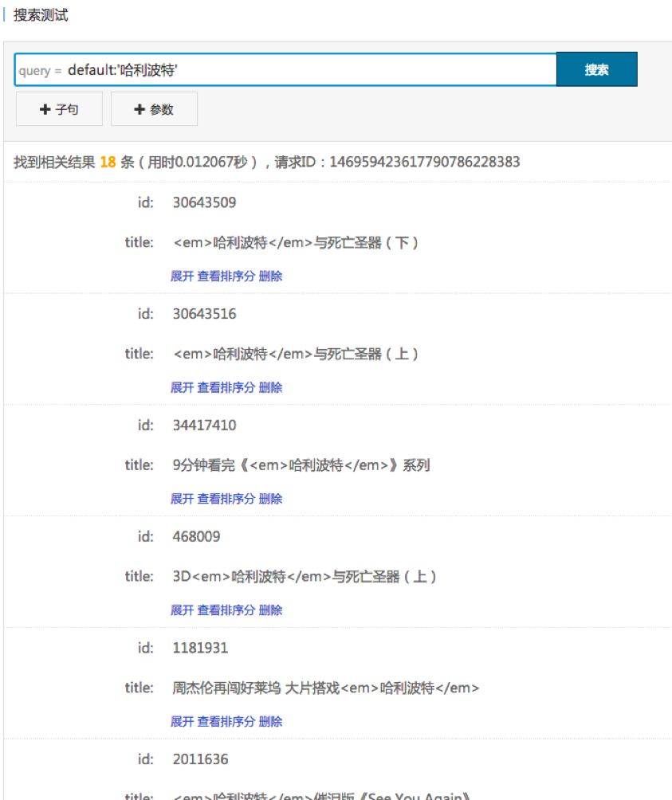Screen dimensions: 672x800
Task: Expand result with id 1181931
Action: click(183, 721)
